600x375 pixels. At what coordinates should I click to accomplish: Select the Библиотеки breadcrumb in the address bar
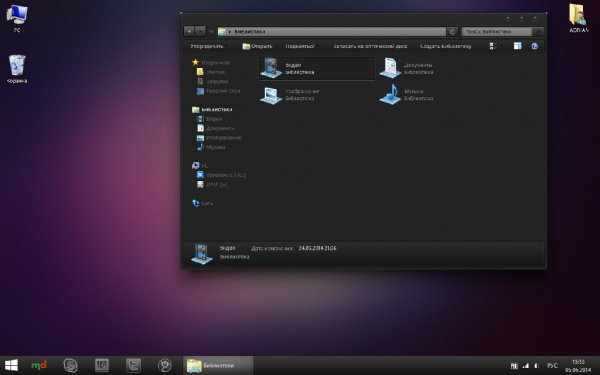point(249,32)
